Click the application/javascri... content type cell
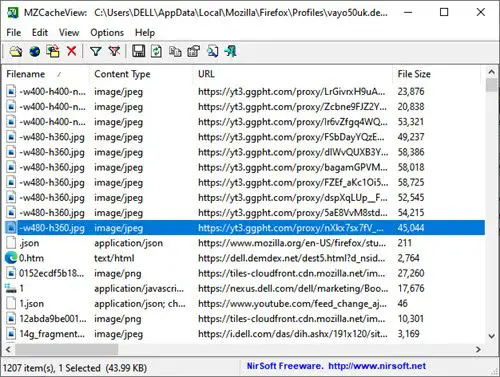Image resolution: width=500 pixels, height=377 pixels. pyautogui.click(x=139, y=288)
